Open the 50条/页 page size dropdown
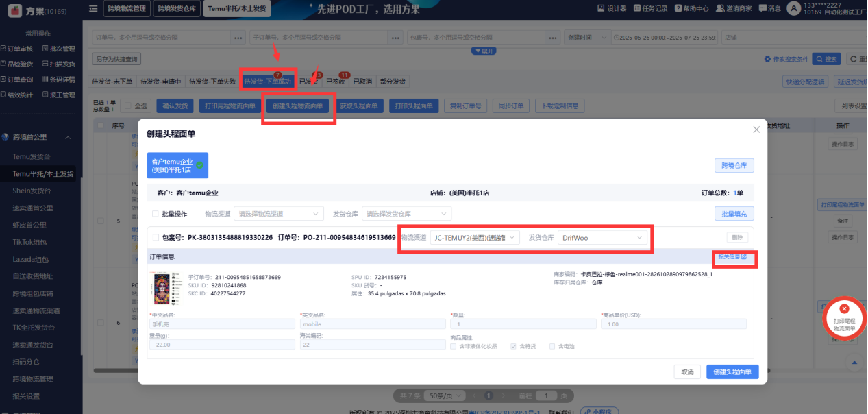Image resolution: width=868 pixels, height=414 pixels. [x=446, y=395]
